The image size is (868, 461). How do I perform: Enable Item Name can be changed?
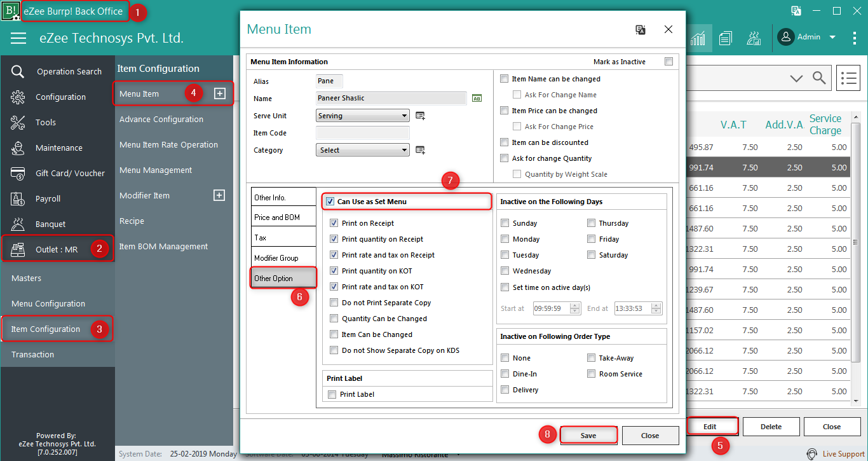tap(505, 79)
